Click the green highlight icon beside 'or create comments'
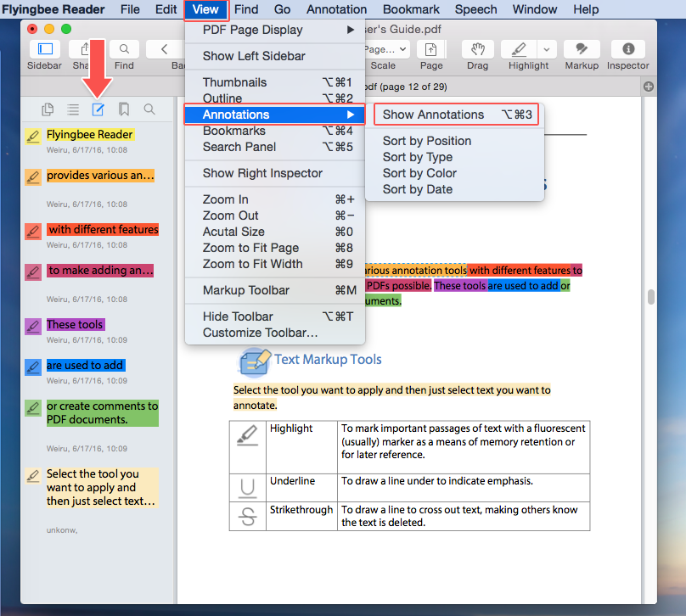 (x=33, y=408)
